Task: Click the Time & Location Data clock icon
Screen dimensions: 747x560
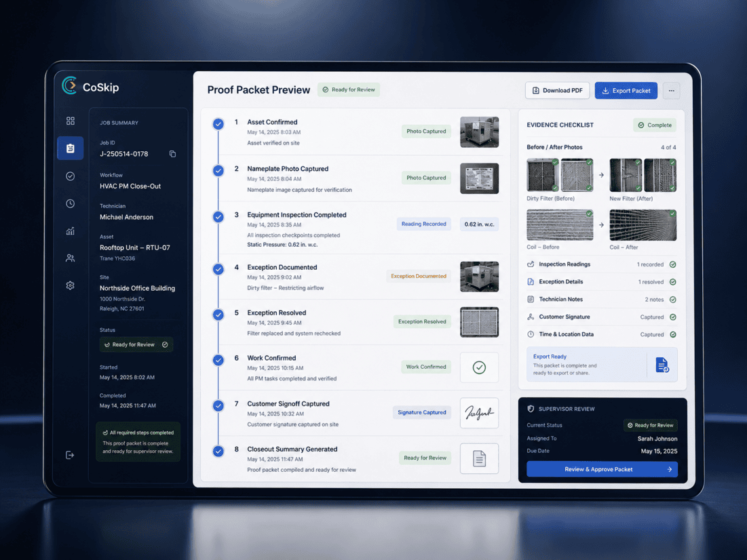Action: (x=531, y=334)
